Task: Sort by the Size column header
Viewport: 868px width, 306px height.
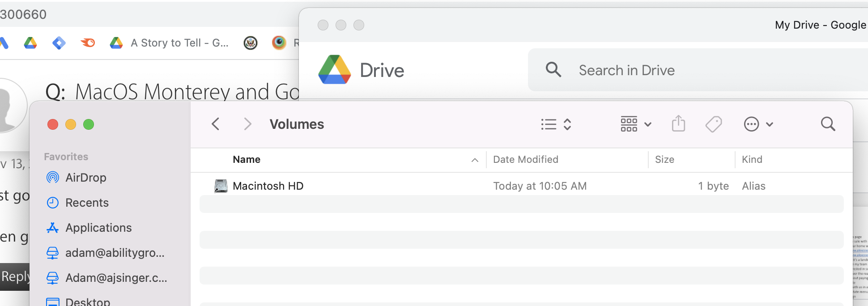Action: [x=664, y=160]
